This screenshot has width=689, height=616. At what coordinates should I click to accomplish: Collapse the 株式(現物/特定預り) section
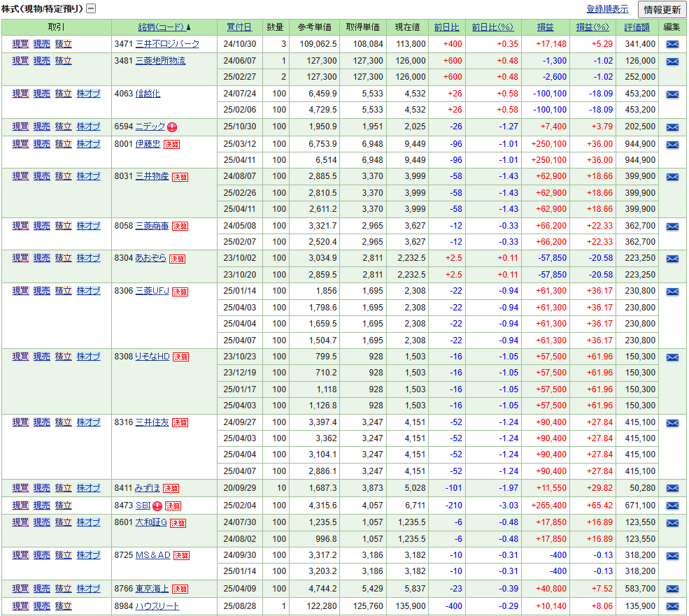pos(91,8)
